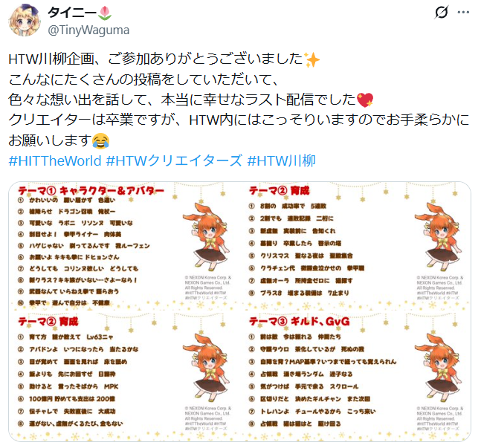Open the テーマ③ ギルド、GvG image
This screenshot has width=481, height=448.
tap(356, 376)
